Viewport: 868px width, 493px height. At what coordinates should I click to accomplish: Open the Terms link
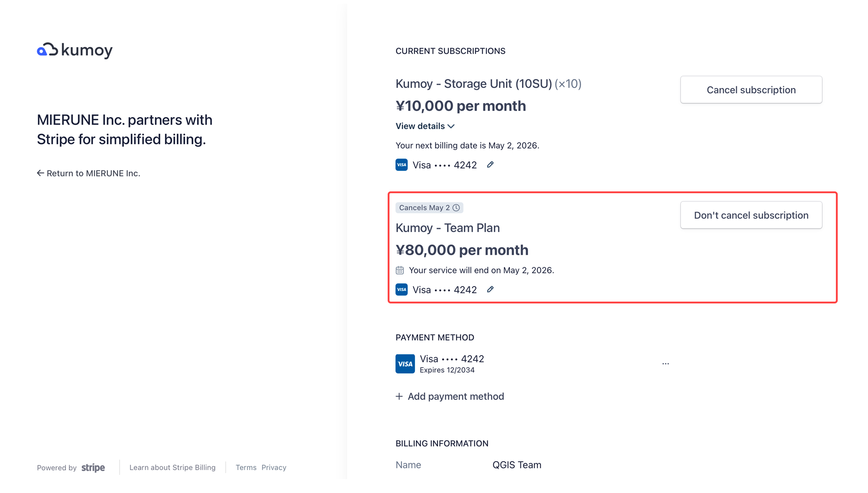[x=246, y=467]
